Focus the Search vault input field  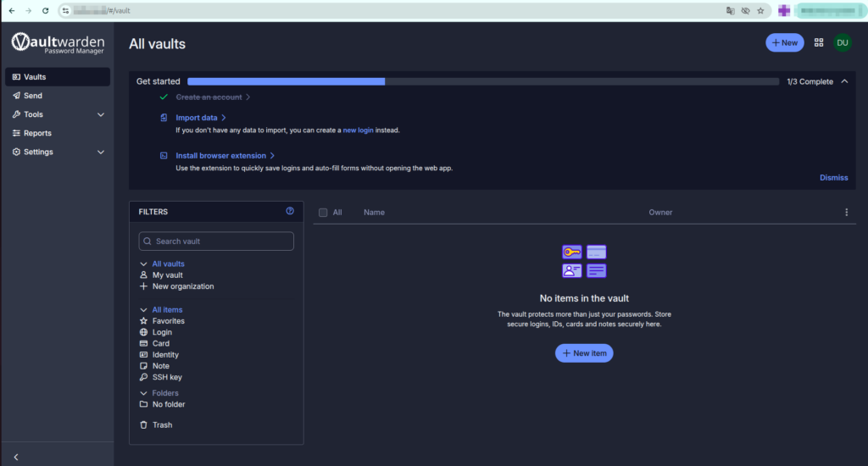(217, 241)
